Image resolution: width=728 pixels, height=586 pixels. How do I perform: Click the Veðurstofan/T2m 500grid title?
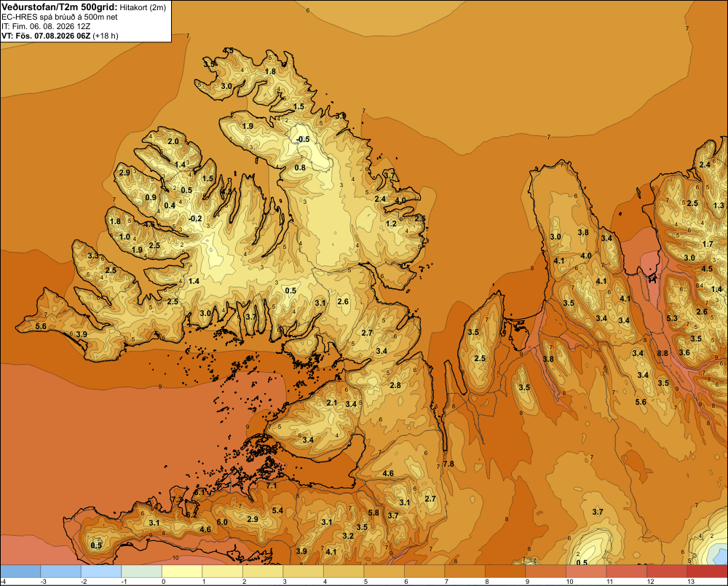tap(60, 7)
